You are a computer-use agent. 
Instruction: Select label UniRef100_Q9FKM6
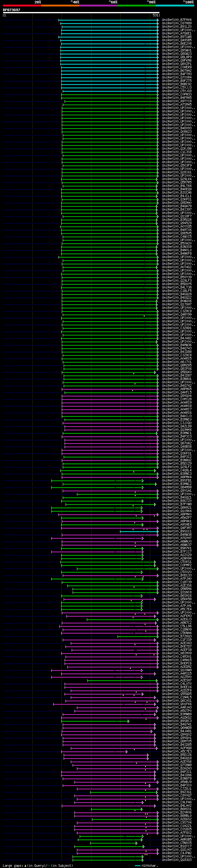176,61
